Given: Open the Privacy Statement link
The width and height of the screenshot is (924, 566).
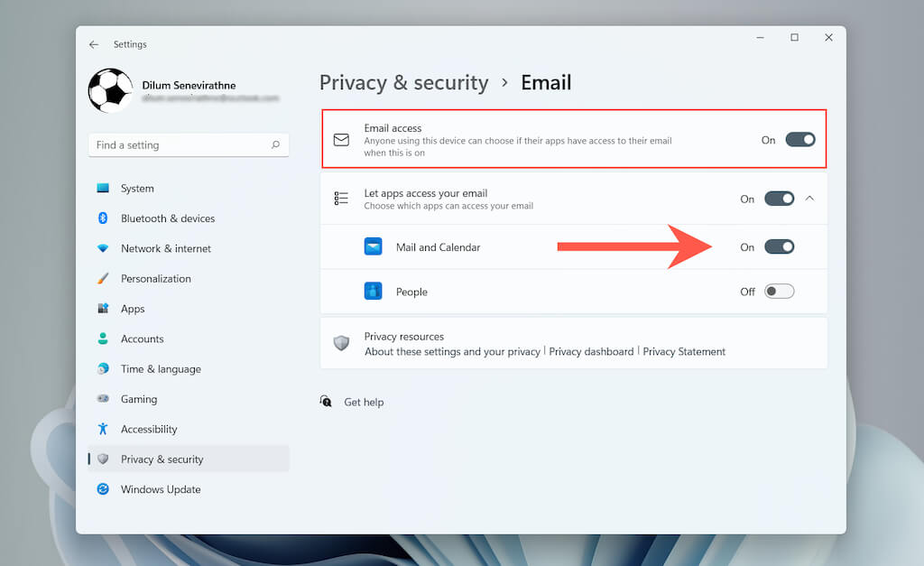Looking at the screenshot, I should click(x=684, y=351).
